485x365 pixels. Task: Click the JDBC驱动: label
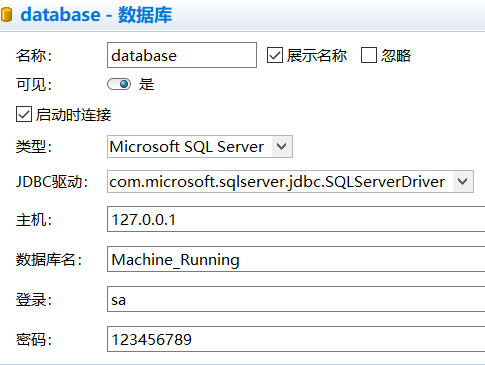[52, 182]
